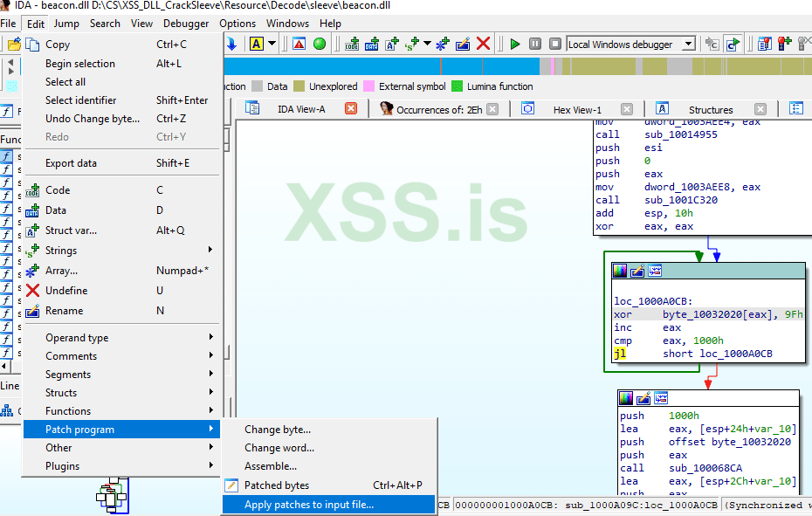Open the Options menu
Screen dimensions: 812x516
[237, 24]
